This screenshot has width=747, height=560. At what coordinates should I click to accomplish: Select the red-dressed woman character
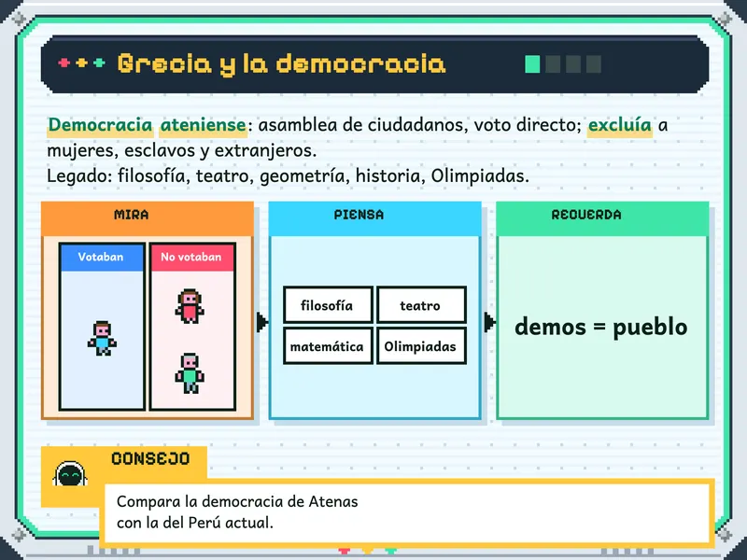point(190,306)
